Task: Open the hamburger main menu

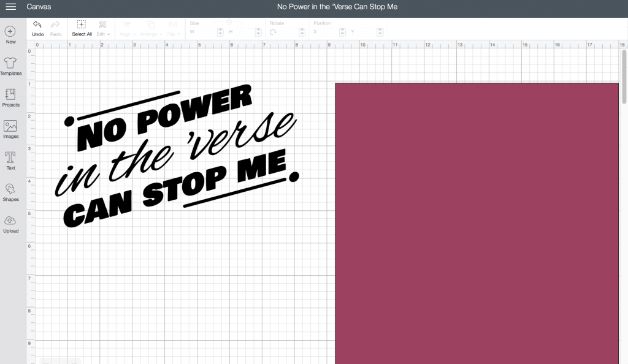Action: pyautogui.click(x=11, y=7)
